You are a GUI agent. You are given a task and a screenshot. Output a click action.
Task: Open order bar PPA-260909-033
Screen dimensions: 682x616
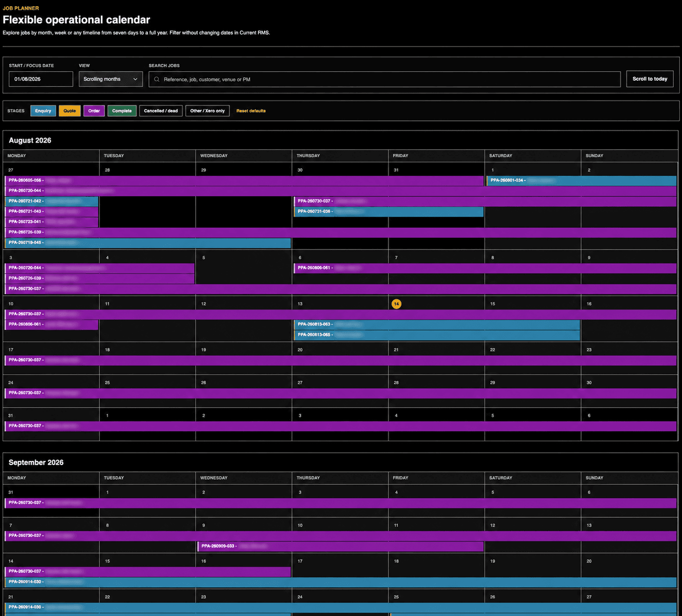[x=340, y=546]
